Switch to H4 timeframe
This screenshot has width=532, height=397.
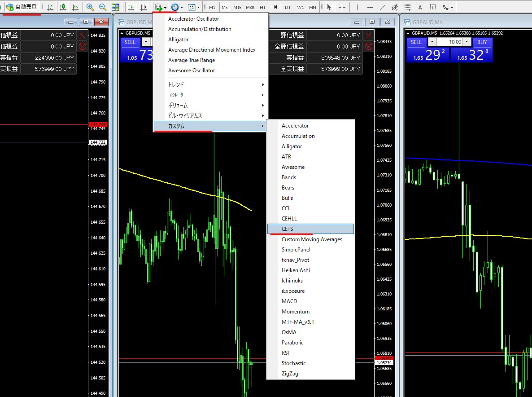coord(275,7)
